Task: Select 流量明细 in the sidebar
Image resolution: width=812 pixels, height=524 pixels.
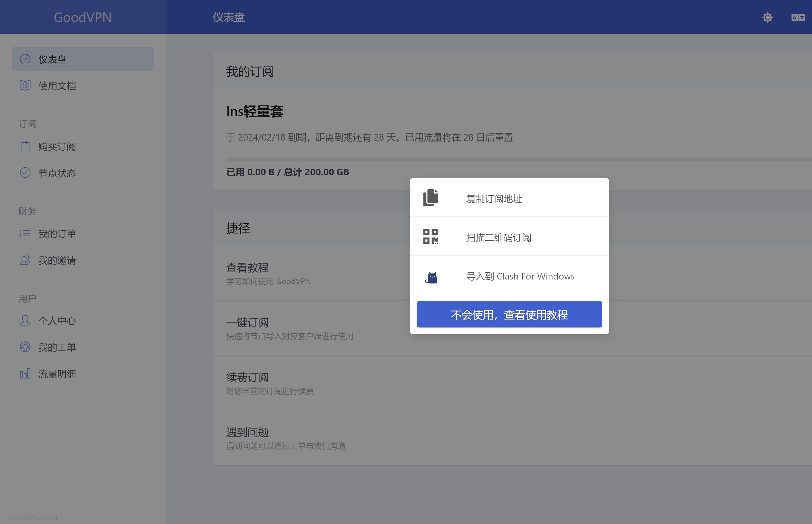Action: [83, 374]
